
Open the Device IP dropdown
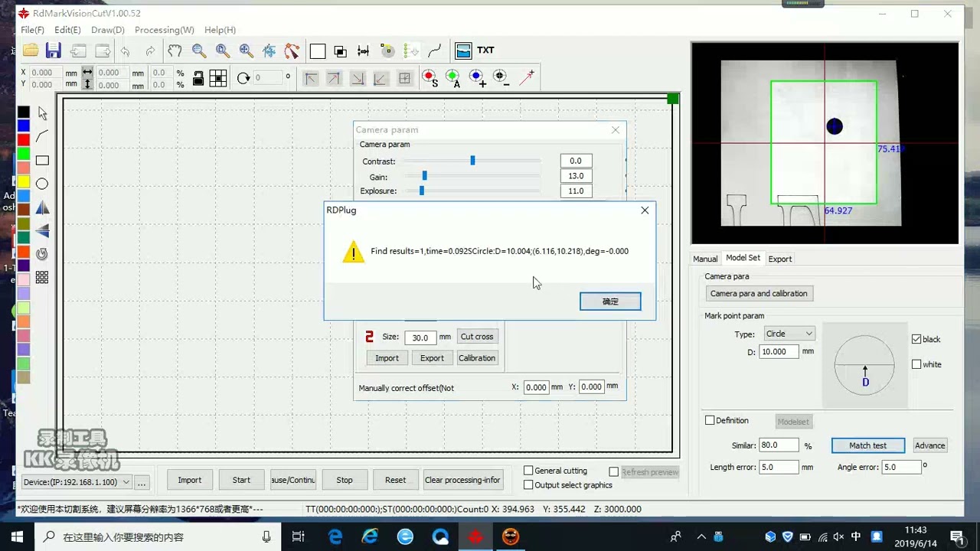[x=77, y=481]
